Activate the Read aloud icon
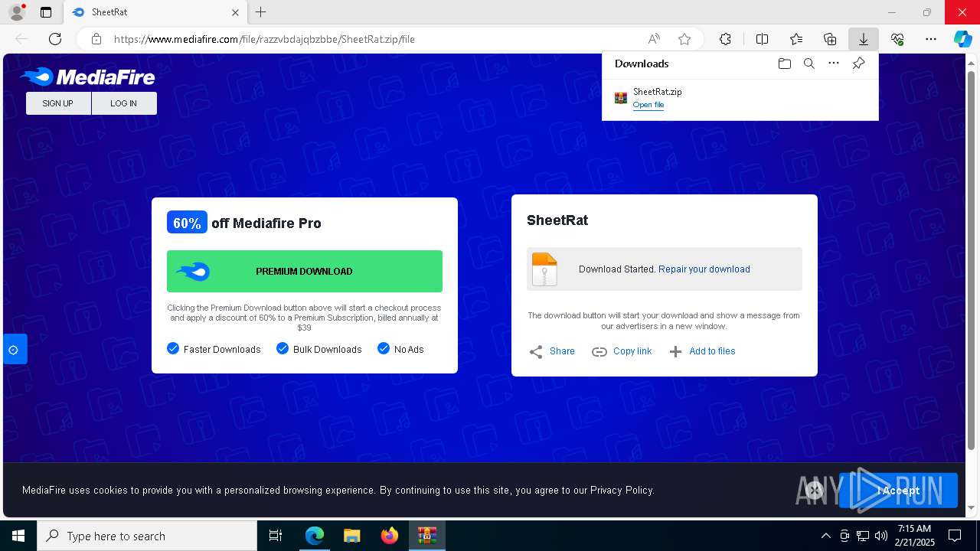This screenshot has height=551, width=980. point(654,39)
